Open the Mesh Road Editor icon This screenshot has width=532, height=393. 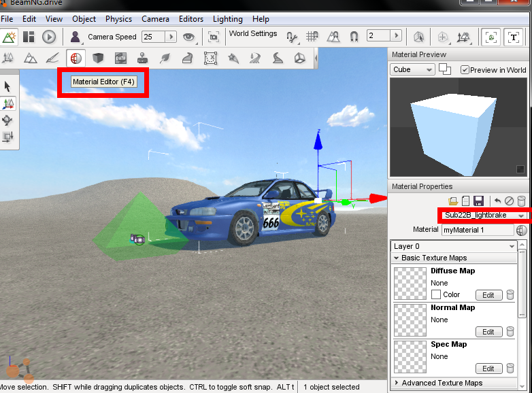[x=187, y=58]
